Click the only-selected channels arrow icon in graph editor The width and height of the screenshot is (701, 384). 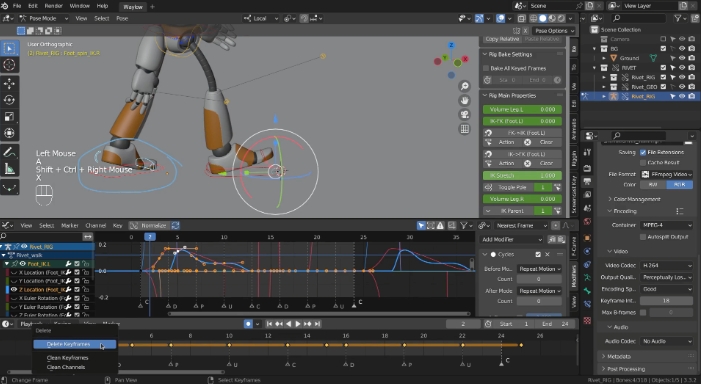pos(421,225)
